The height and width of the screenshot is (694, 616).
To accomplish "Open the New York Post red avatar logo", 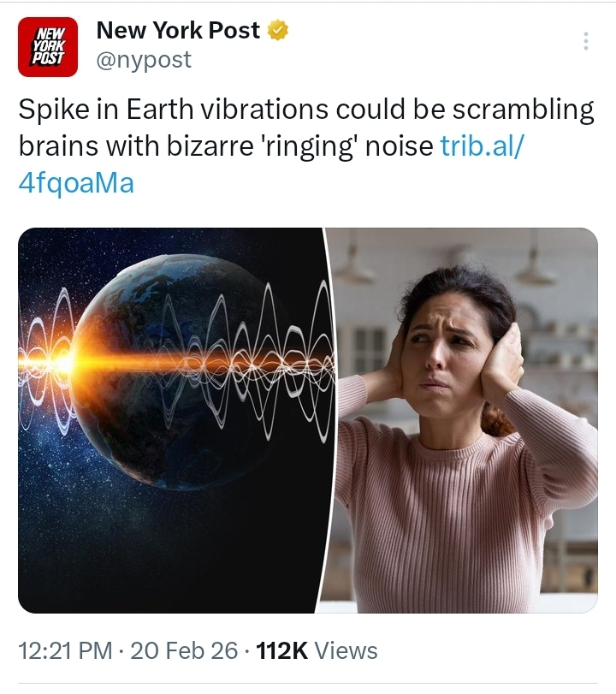I will tap(48, 47).
